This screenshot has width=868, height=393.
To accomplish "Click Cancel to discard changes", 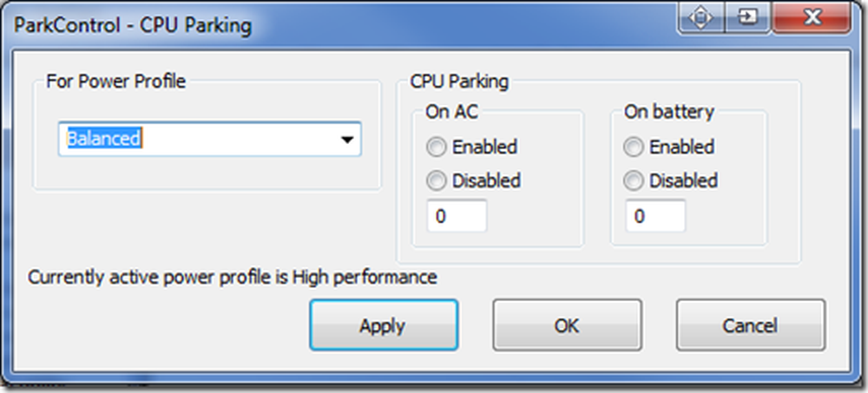I will (x=751, y=325).
